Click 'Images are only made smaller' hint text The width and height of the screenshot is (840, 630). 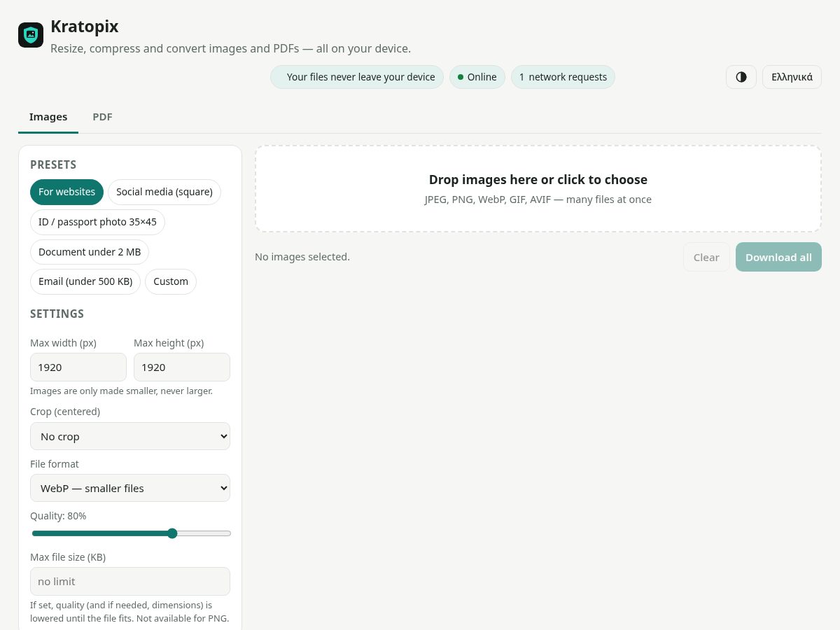pos(121,391)
